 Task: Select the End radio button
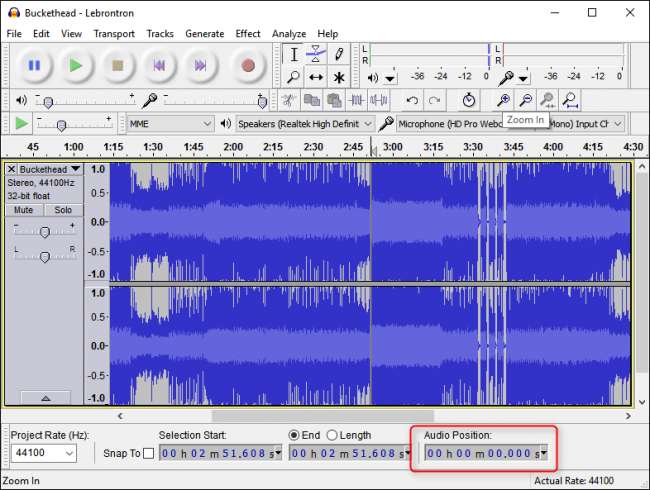click(x=294, y=435)
